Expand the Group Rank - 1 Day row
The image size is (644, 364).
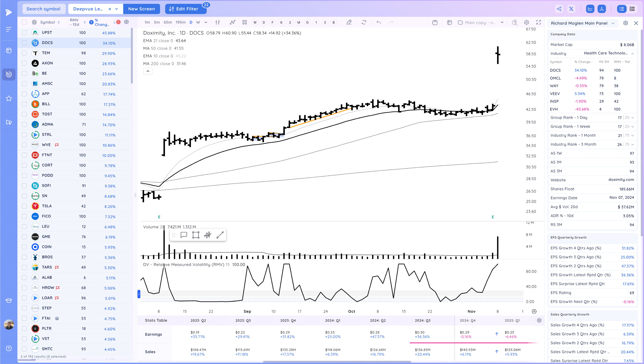tap(632, 118)
